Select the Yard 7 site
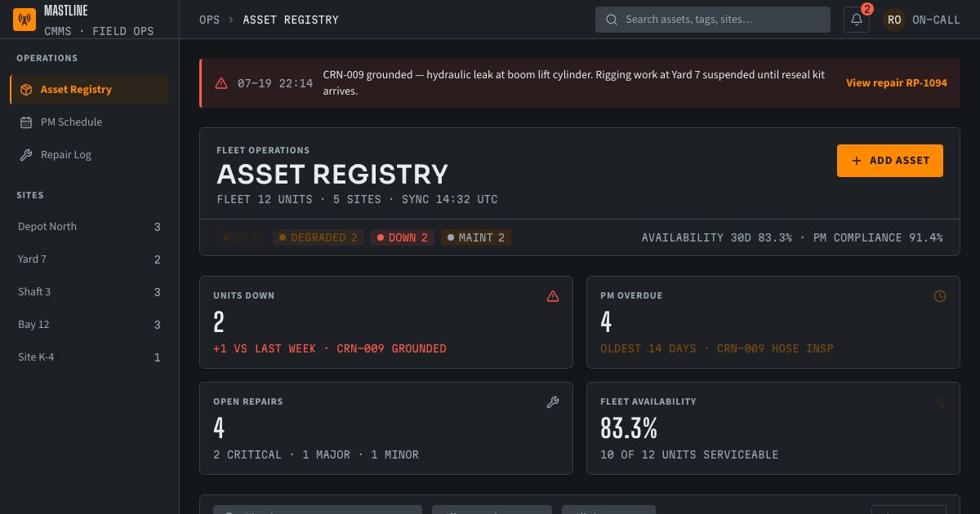The image size is (980, 514). tap(89, 259)
